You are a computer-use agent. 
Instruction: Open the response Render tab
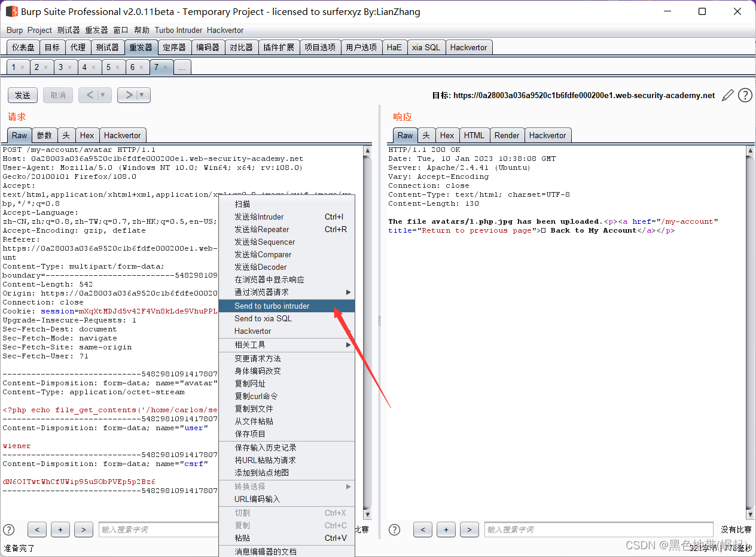point(507,135)
